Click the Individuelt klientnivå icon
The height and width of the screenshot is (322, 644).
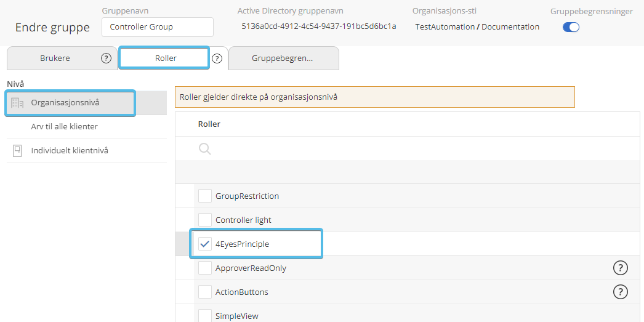(x=17, y=151)
